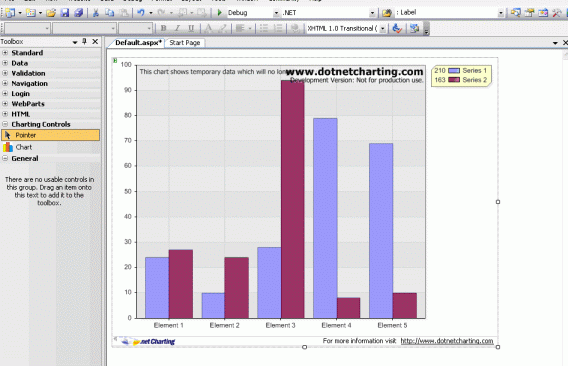
Task: Open the Solution Explorer toolbar icon
Action: [x=515, y=13]
